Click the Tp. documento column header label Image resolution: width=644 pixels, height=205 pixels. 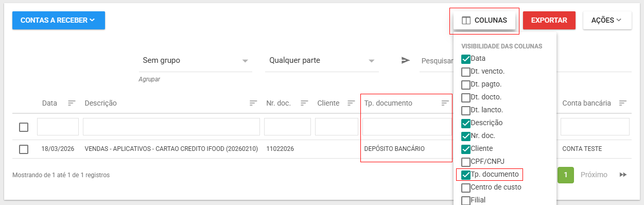[389, 103]
